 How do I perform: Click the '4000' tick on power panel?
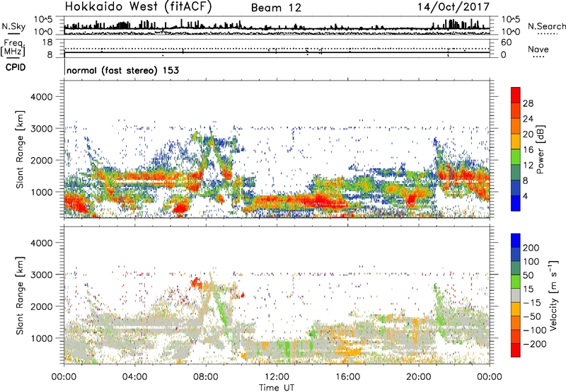click(x=42, y=97)
